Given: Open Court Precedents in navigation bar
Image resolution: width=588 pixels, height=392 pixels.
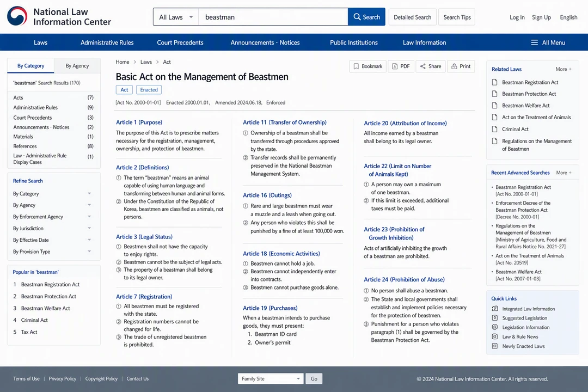Looking at the screenshot, I should click(180, 43).
